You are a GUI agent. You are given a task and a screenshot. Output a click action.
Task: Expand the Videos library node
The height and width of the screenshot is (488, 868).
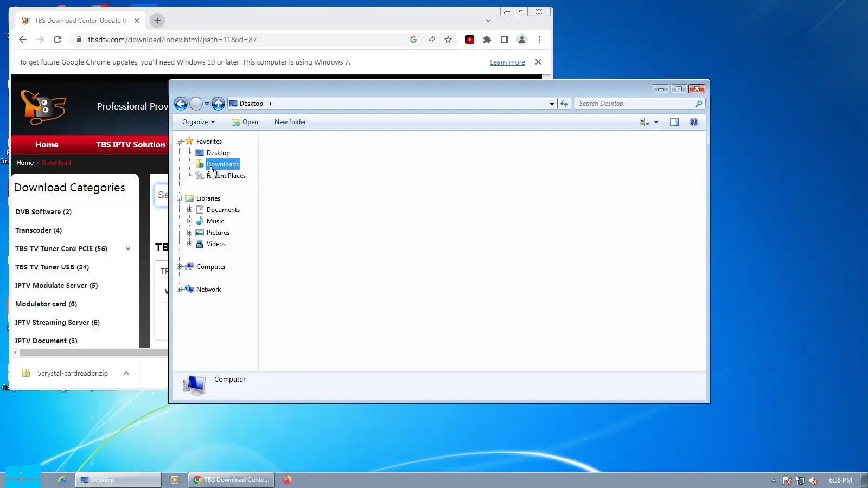click(189, 244)
